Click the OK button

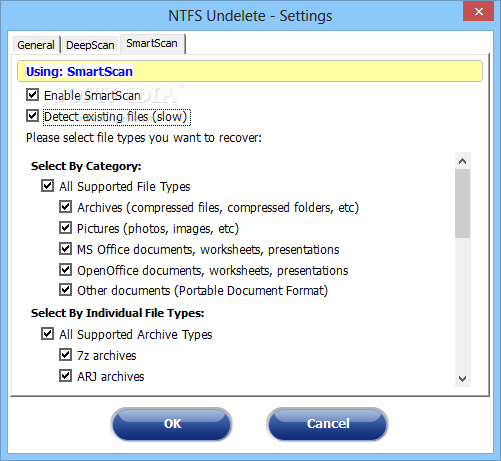pyautogui.click(x=171, y=424)
